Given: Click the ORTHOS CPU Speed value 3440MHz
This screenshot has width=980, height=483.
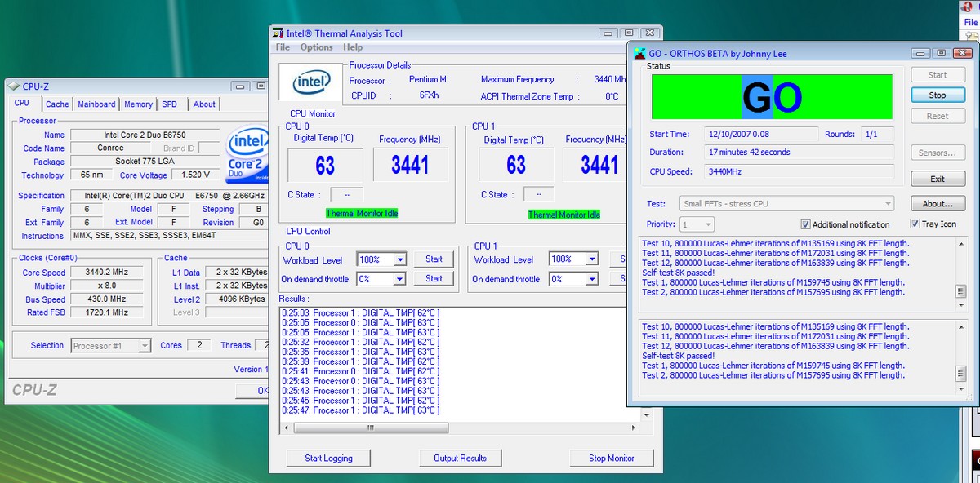Looking at the screenshot, I should point(800,172).
